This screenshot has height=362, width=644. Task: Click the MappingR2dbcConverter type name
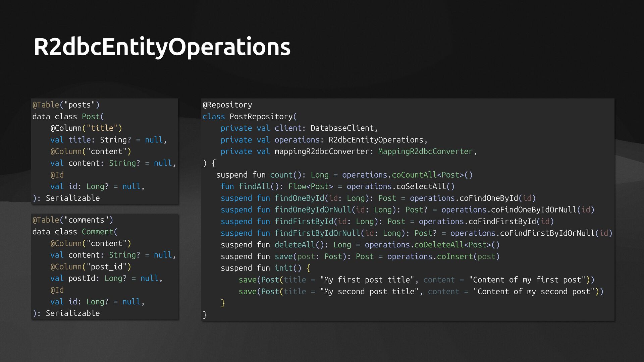[x=425, y=152]
